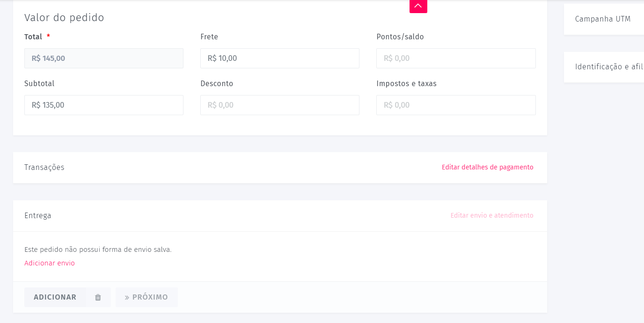Viewport: 644px width, 323px height.
Task: Open Editar detalhes de pagamento
Action: [487, 167]
